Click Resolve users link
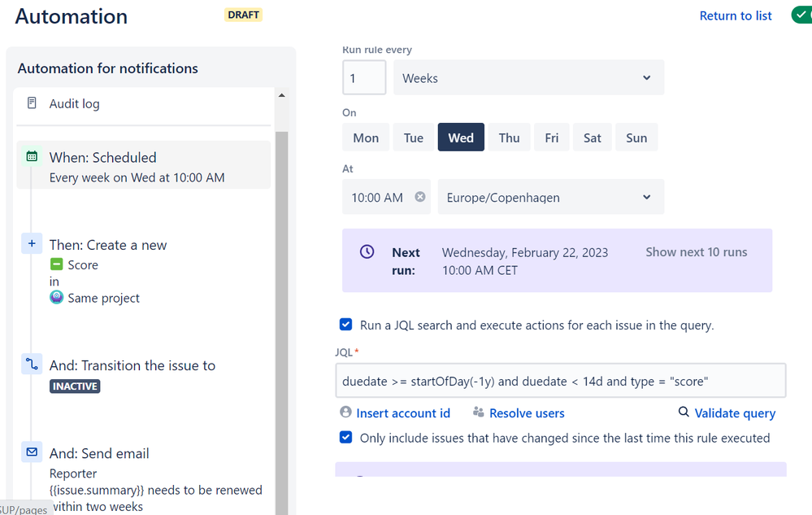The width and height of the screenshot is (812, 515). (x=527, y=413)
